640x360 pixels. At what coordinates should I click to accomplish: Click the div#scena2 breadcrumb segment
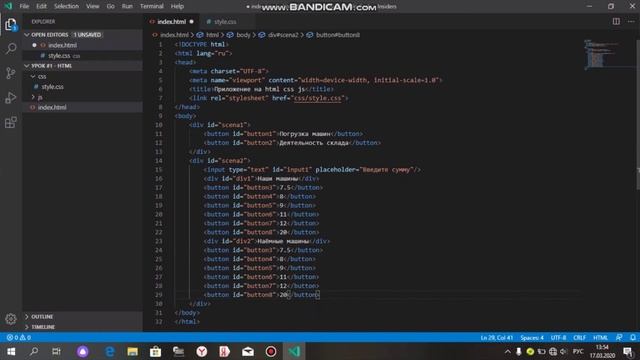click(x=283, y=35)
